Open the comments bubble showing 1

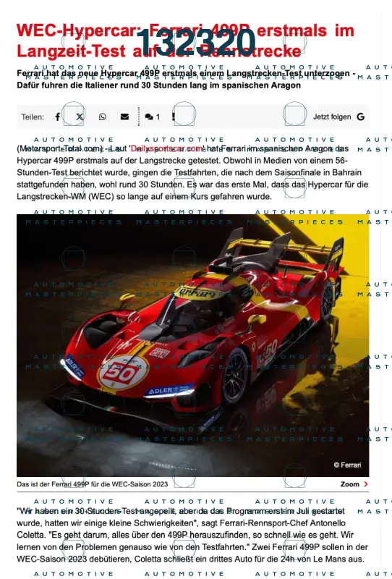coord(152,117)
